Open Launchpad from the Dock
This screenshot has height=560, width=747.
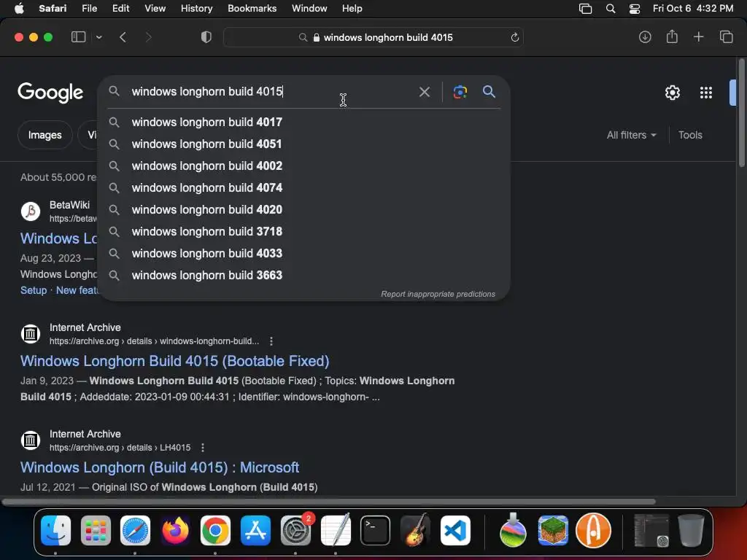pyautogui.click(x=96, y=530)
